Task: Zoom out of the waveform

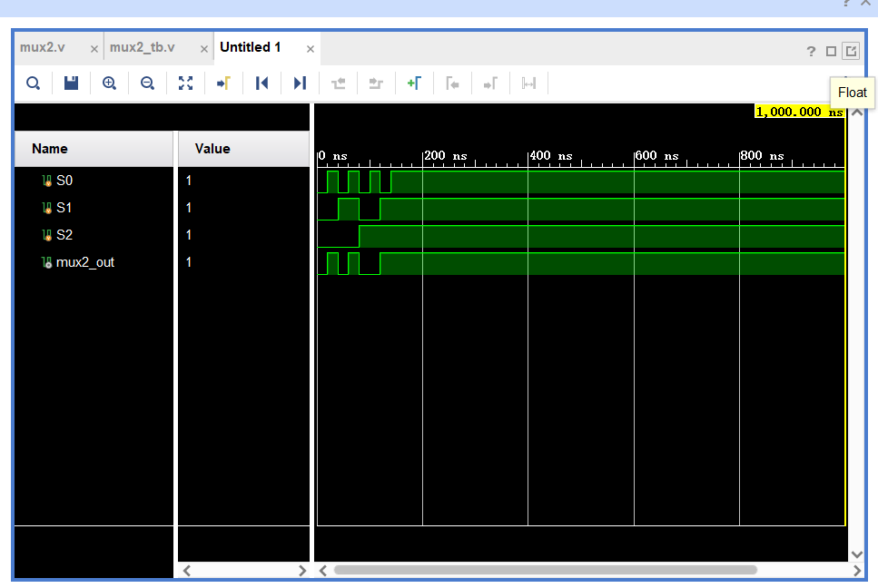Action: tap(147, 83)
